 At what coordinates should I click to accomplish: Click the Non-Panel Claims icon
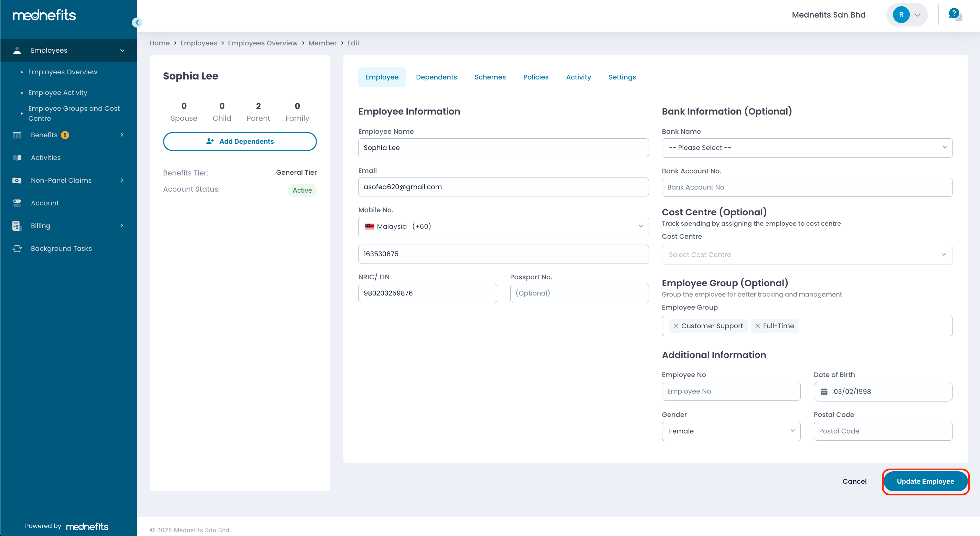tap(17, 180)
